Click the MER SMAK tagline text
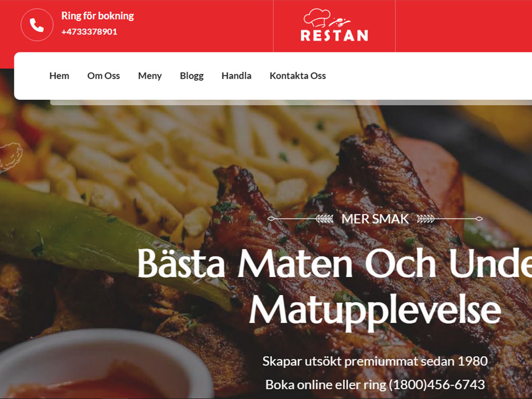The width and height of the screenshot is (532, 399). click(x=375, y=219)
